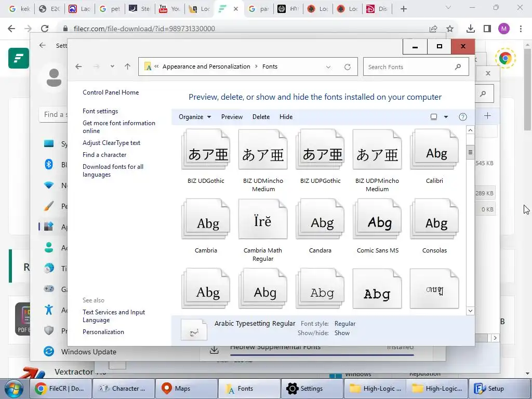Click Appearance and Personalization breadcrumb

[x=206, y=66]
